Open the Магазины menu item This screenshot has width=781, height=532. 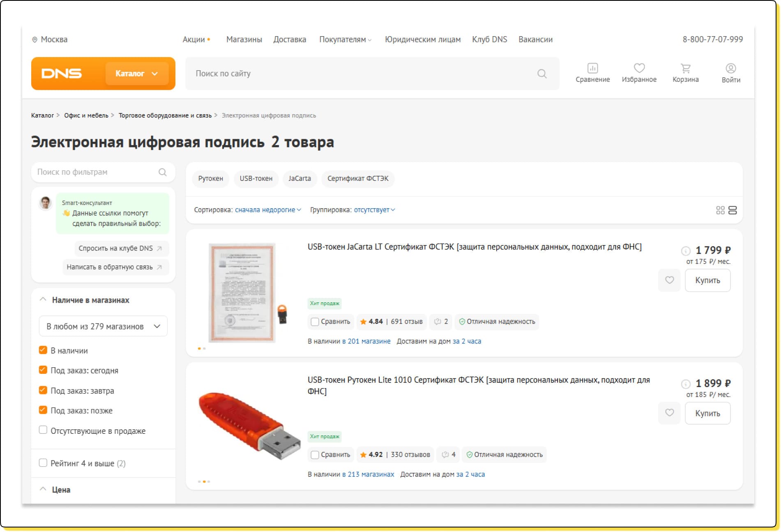point(244,39)
